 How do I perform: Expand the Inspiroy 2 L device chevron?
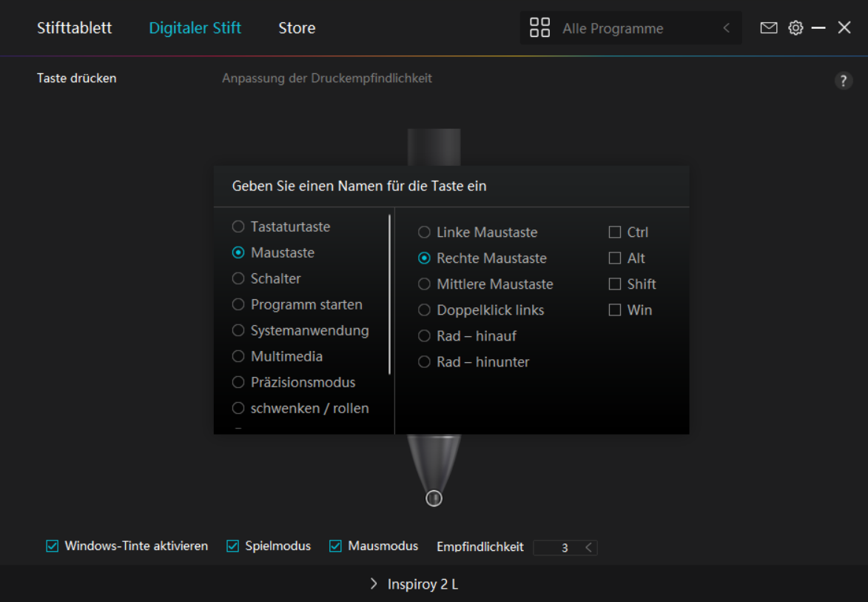pyautogui.click(x=374, y=584)
